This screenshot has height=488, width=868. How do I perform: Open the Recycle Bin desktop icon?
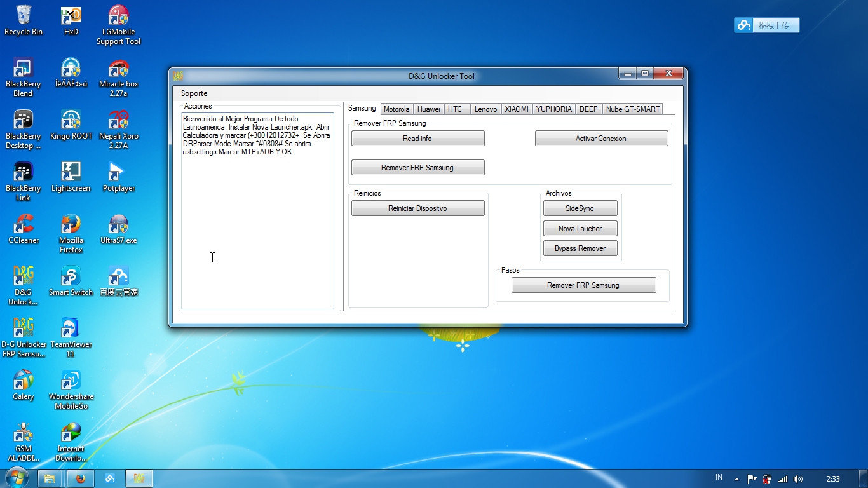click(24, 21)
